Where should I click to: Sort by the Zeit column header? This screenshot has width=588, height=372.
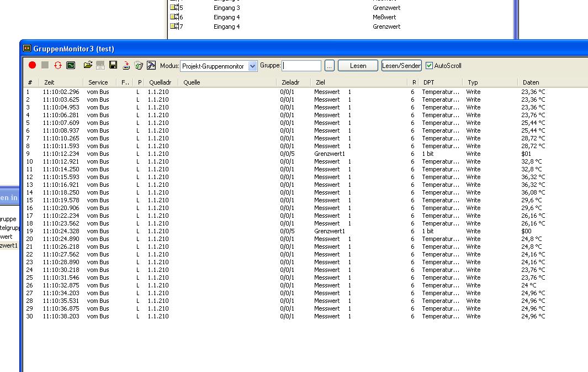pyautogui.click(x=50, y=82)
